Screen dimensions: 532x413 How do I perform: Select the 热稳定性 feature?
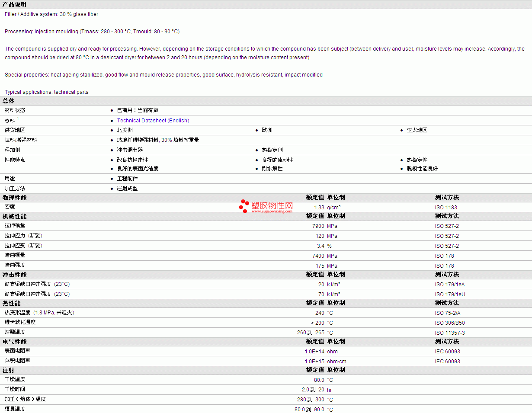click(x=417, y=160)
